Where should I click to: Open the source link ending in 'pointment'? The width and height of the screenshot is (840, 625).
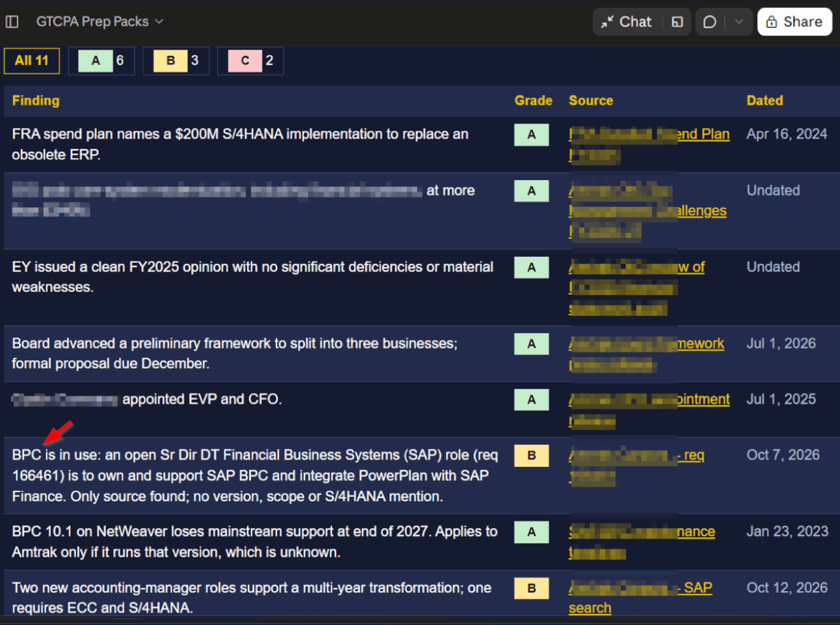pyautogui.click(x=649, y=410)
